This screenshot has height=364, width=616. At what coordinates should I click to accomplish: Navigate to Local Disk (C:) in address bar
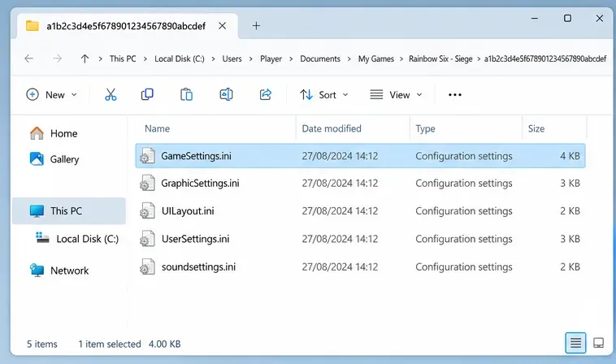pos(180,58)
